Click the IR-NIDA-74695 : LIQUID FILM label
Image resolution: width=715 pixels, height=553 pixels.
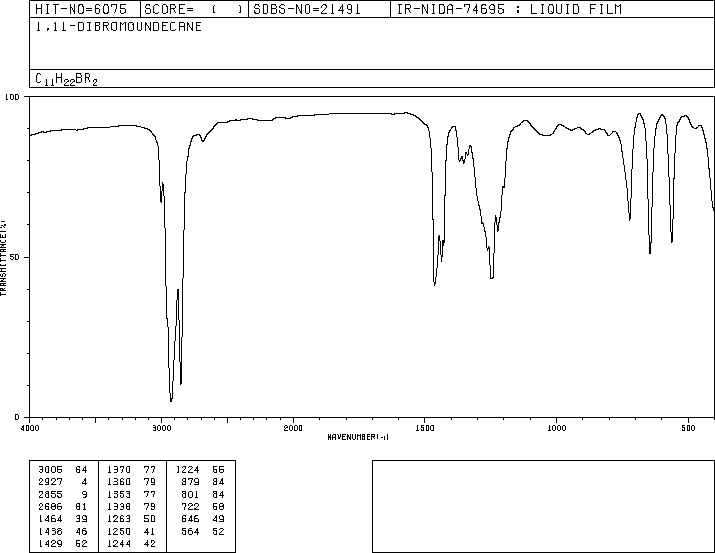tap(509, 9)
